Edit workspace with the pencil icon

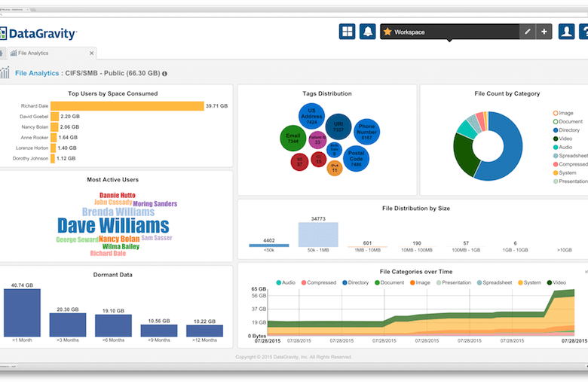(x=527, y=32)
